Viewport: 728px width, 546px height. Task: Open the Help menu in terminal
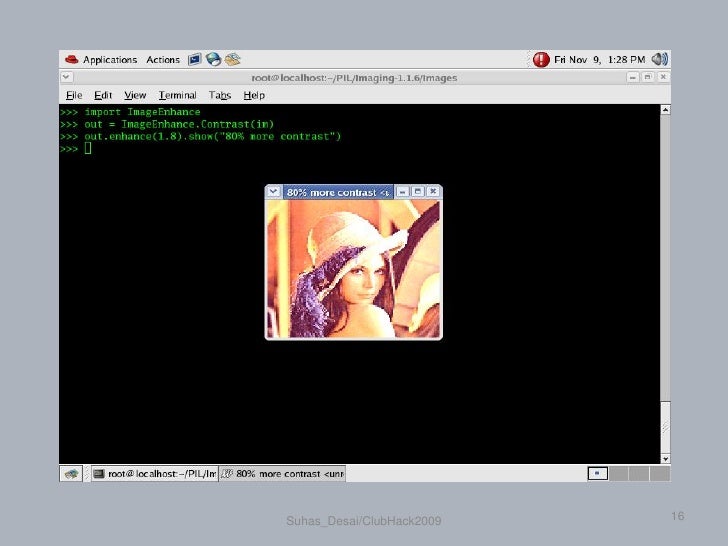(x=254, y=95)
